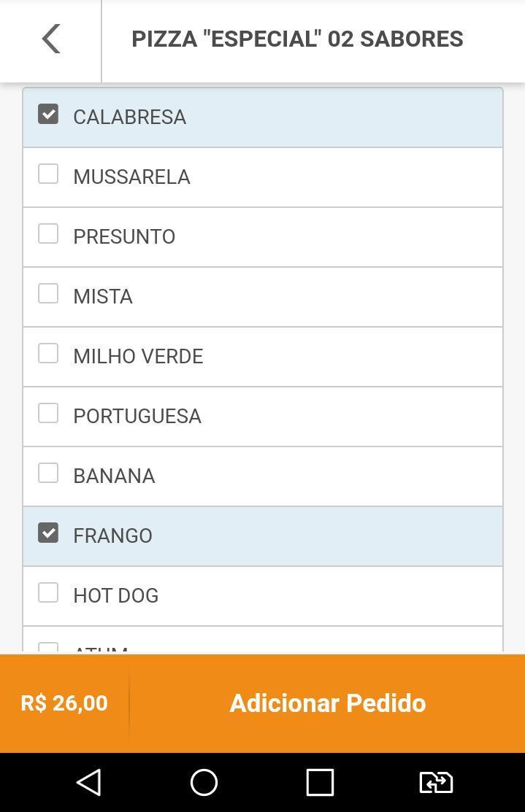Tap the screen switch icon in navigation bar
Viewport: 525px width, 812px height.
[436, 782]
